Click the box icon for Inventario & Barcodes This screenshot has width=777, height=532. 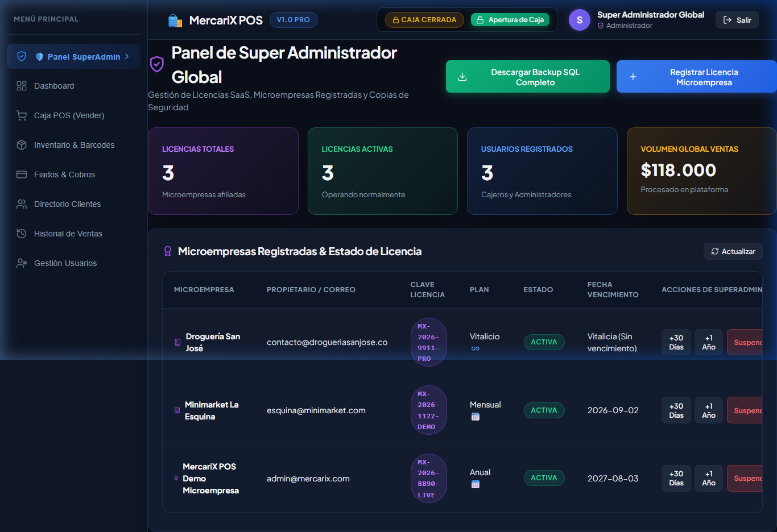pos(22,145)
